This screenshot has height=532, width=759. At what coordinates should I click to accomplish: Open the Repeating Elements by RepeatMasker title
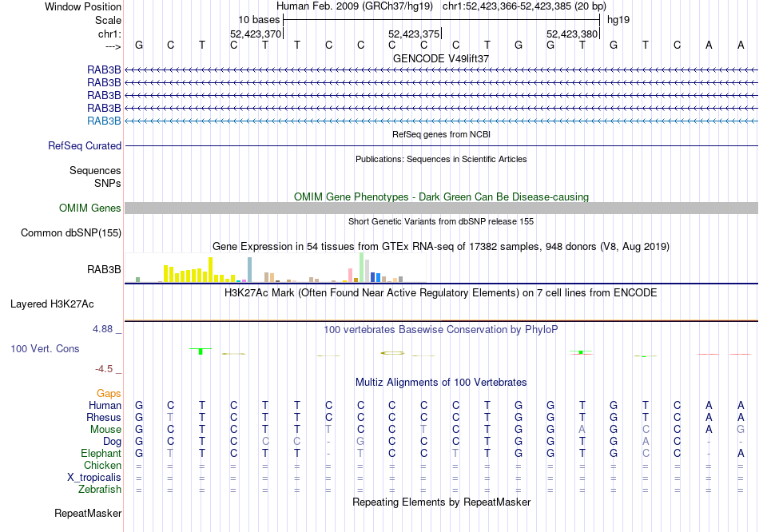[441, 502]
